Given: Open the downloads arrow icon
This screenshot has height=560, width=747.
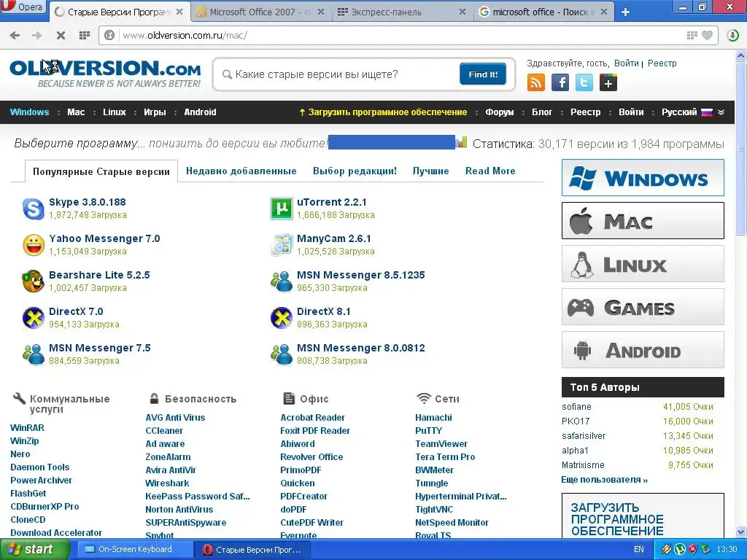Looking at the screenshot, I should [x=732, y=35].
